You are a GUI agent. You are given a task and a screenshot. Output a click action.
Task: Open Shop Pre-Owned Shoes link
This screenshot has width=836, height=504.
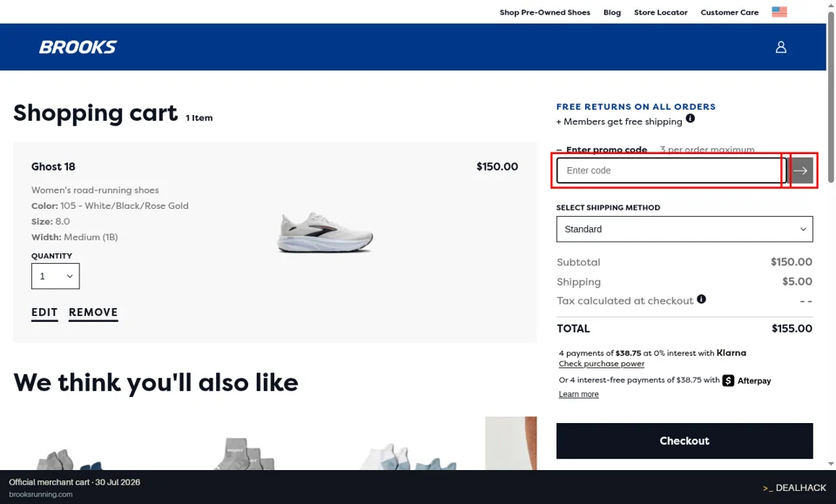pos(545,12)
